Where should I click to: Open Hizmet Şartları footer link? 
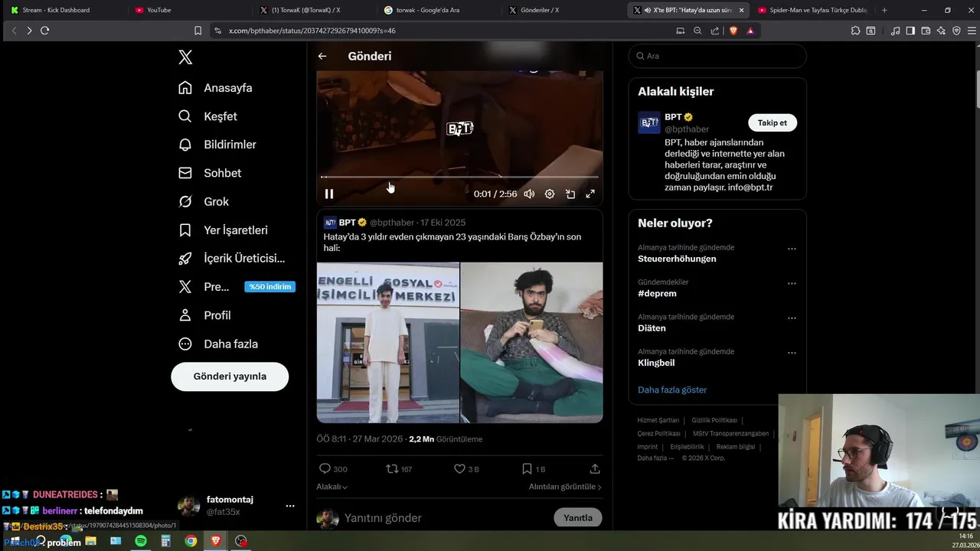pyautogui.click(x=658, y=420)
